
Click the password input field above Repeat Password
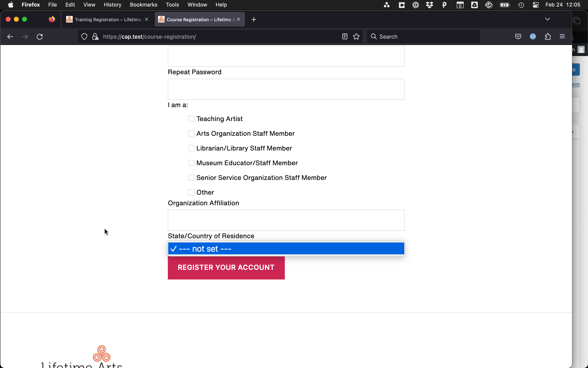286,56
